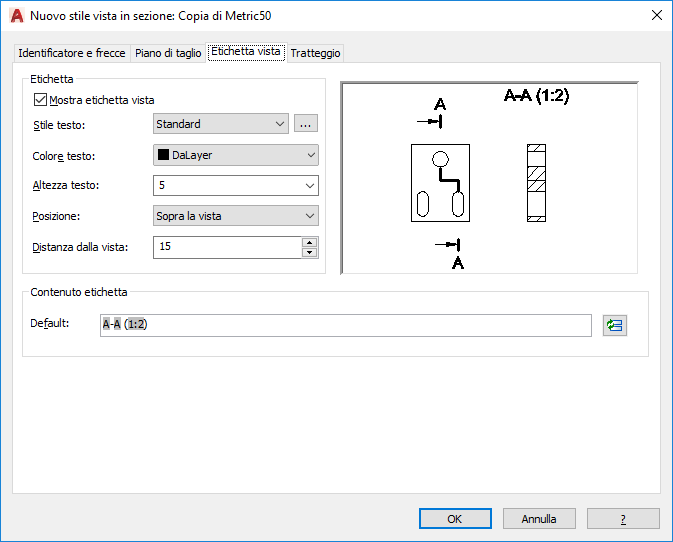Open the Posizione dropdown list

(310, 216)
